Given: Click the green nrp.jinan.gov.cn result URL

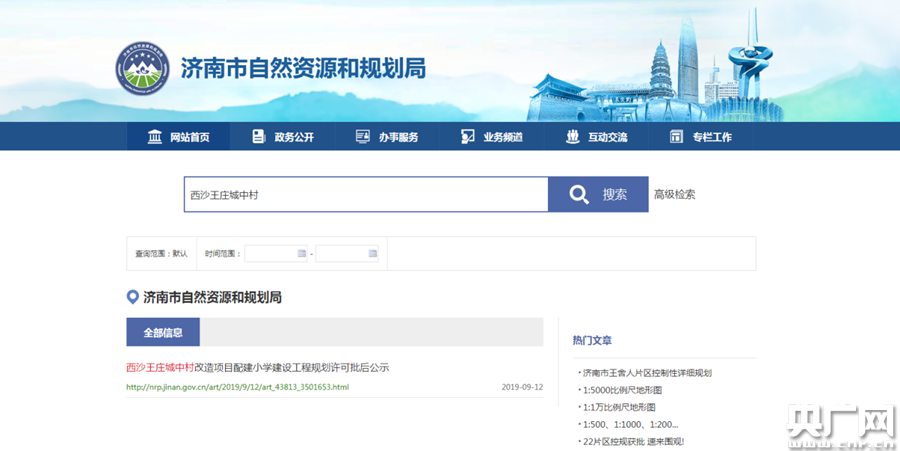Looking at the screenshot, I should pyautogui.click(x=237, y=387).
